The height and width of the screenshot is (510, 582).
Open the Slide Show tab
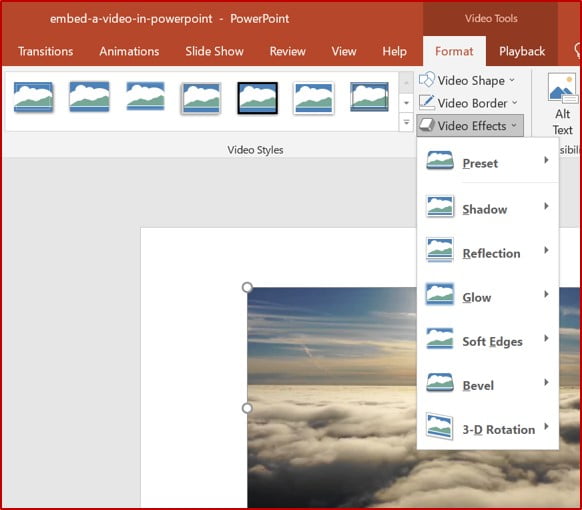click(214, 51)
